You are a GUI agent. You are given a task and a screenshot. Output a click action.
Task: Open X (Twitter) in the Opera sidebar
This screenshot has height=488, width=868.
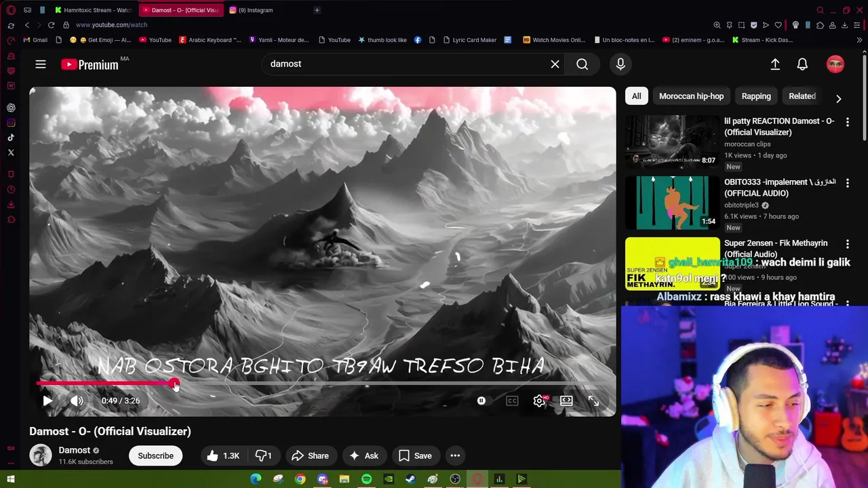pos(11,152)
